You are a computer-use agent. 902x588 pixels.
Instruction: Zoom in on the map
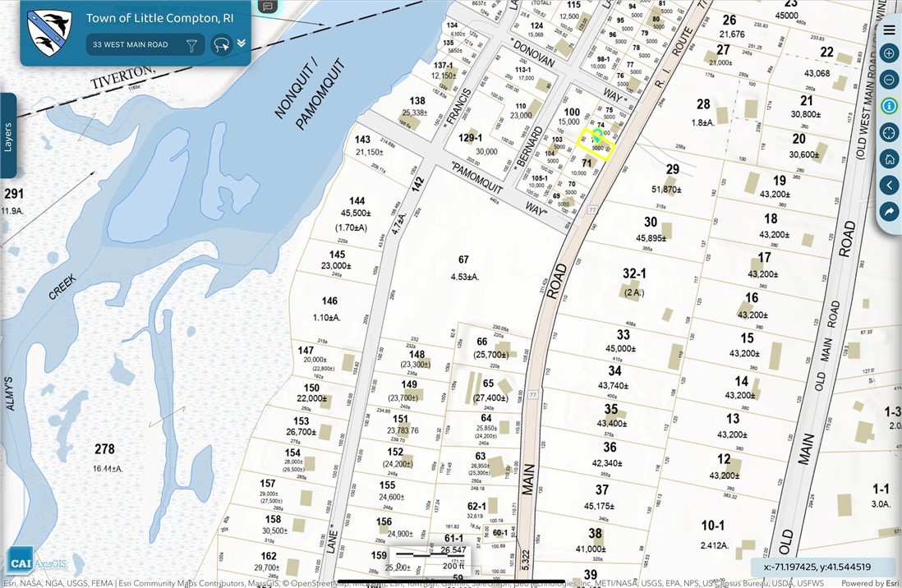tap(889, 53)
